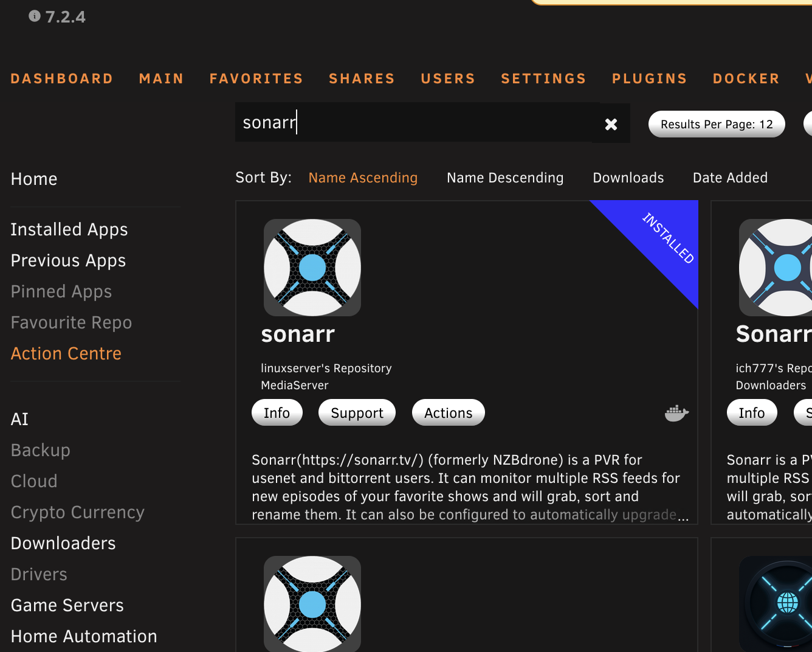
Task: Open the Dashboard tab
Action: (x=62, y=78)
